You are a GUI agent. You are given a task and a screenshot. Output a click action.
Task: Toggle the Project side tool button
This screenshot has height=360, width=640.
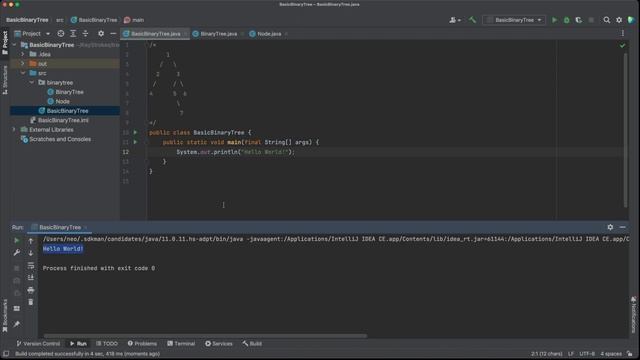click(5, 42)
